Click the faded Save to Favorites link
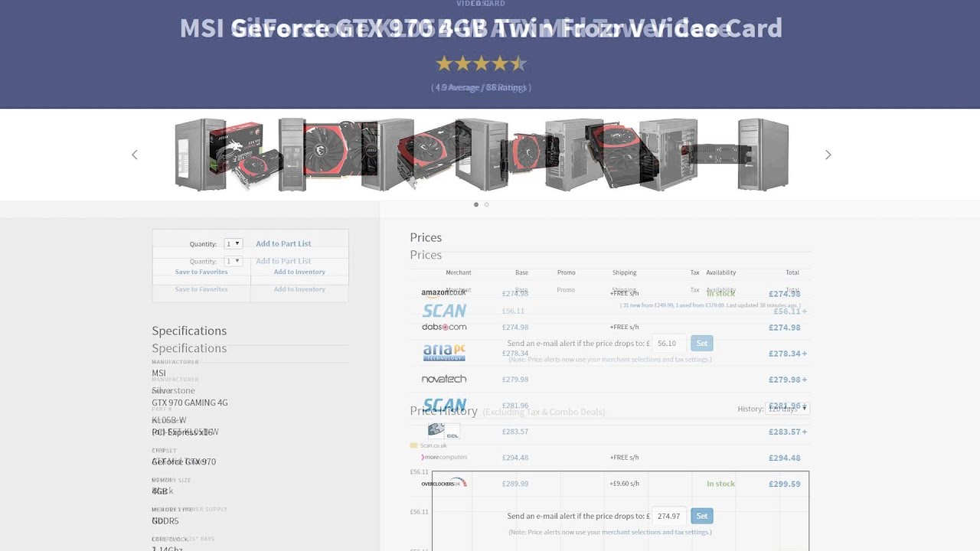This screenshot has height=551, width=980. coord(201,289)
